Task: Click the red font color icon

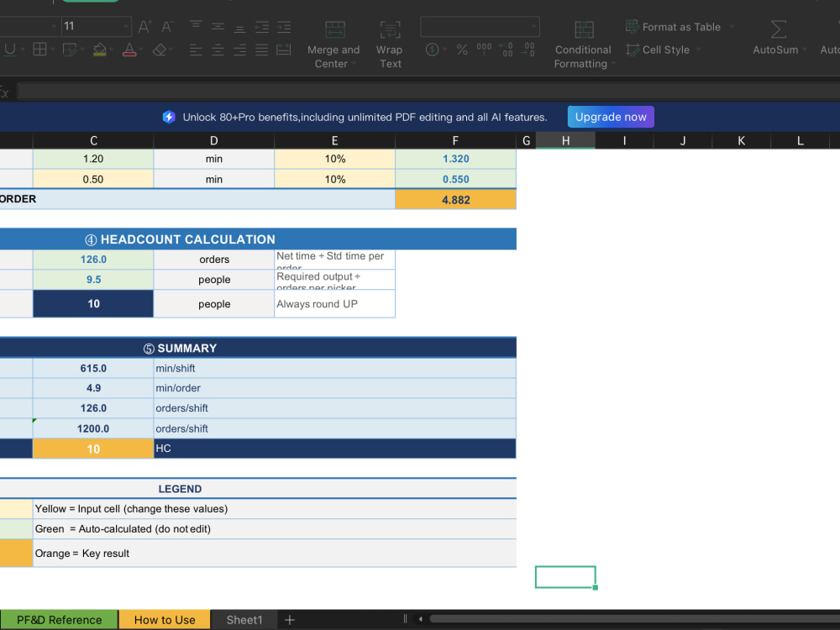Action: point(129,50)
